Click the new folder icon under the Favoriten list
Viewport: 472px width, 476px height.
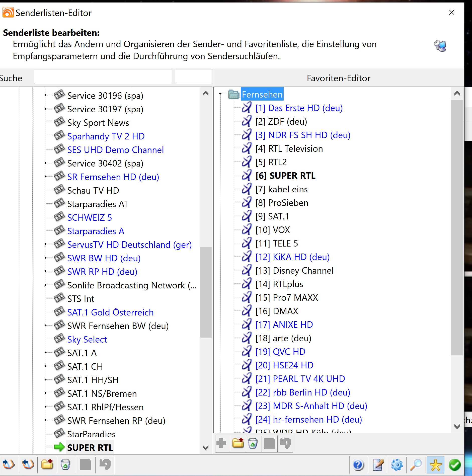[238, 443]
